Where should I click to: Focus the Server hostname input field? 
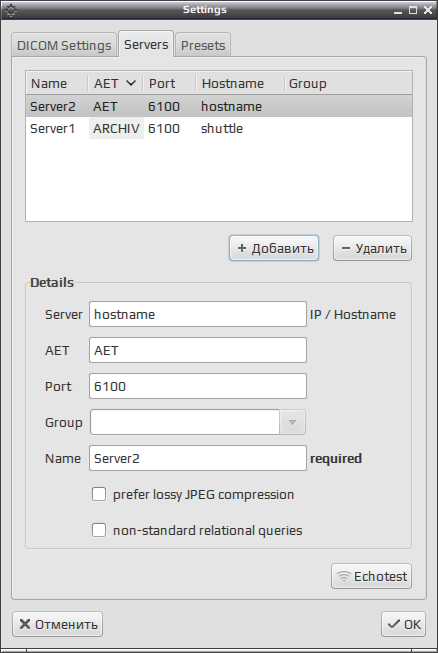198,314
